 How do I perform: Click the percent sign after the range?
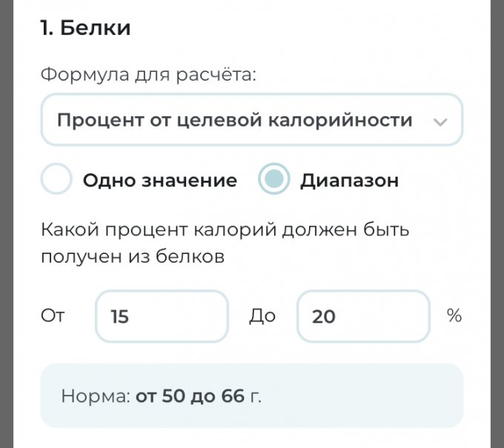tap(454, 315)
